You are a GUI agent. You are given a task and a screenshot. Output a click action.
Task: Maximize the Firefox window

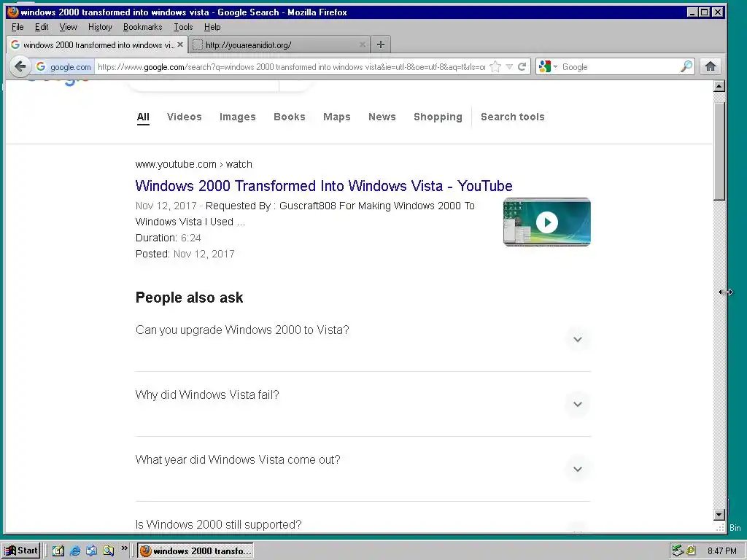pyautogui.click(x=704, y=12)
